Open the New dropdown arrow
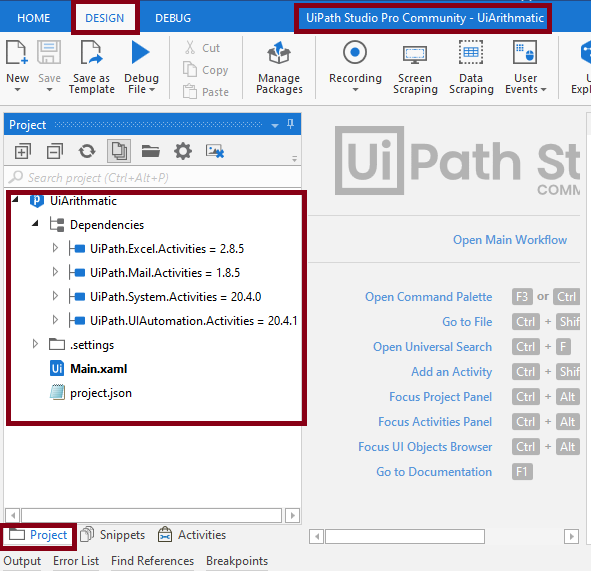This screenshot has width=591, height=588. click(17, 90)
